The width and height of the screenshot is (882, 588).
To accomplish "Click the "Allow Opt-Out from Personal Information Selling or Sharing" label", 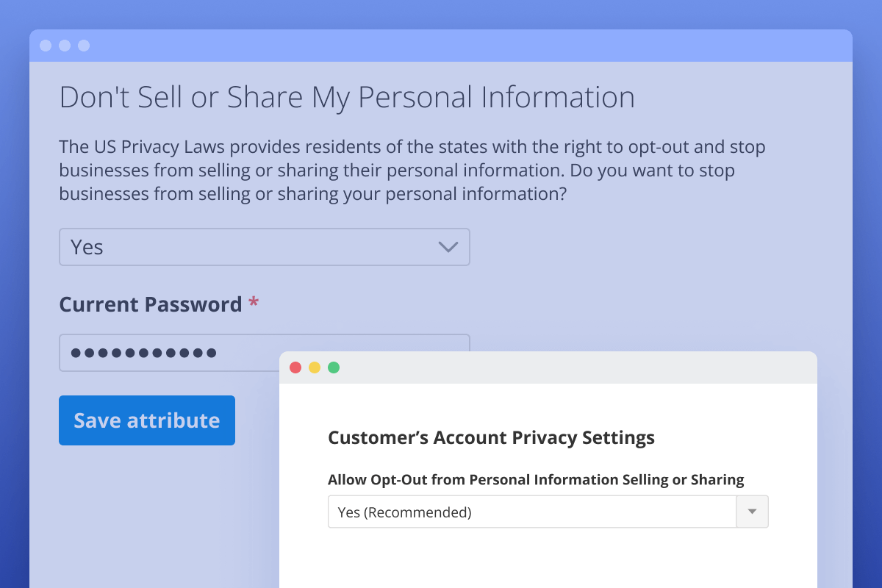I will pyautogui.click(x=536, y=479).
